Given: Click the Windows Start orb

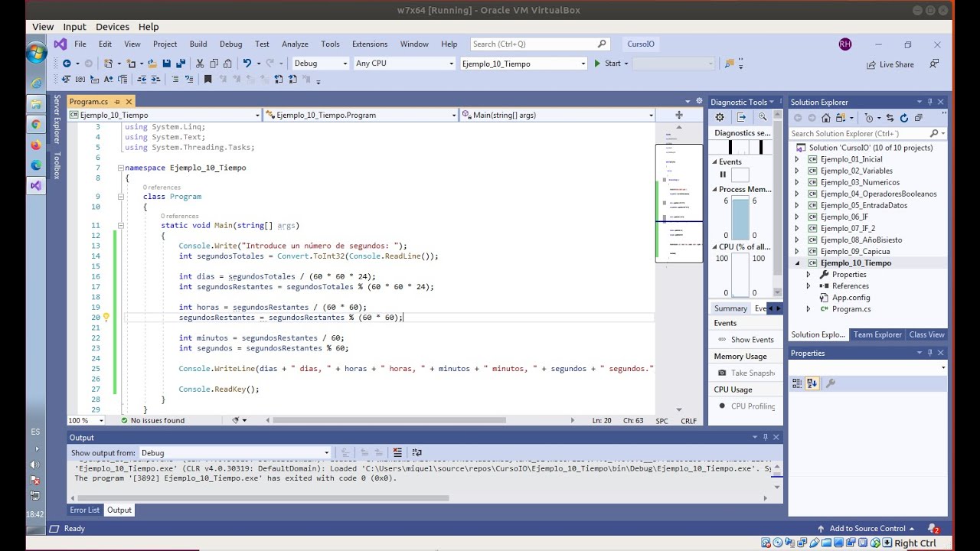Looking at the screenshot, I should coord(36,52).
